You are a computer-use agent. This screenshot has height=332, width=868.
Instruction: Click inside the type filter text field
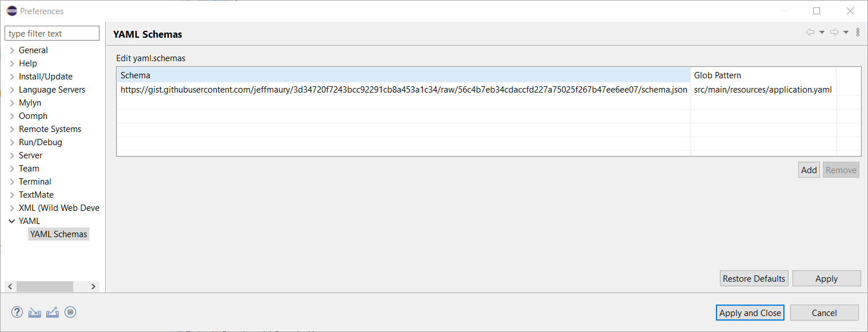[x=51, y=33]
